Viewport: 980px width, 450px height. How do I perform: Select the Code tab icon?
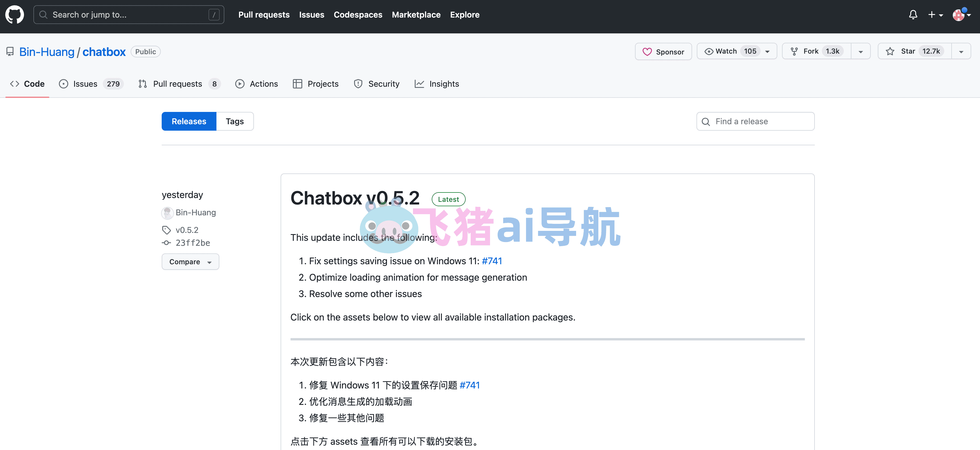pyautogui.click(x=14, y=84)
